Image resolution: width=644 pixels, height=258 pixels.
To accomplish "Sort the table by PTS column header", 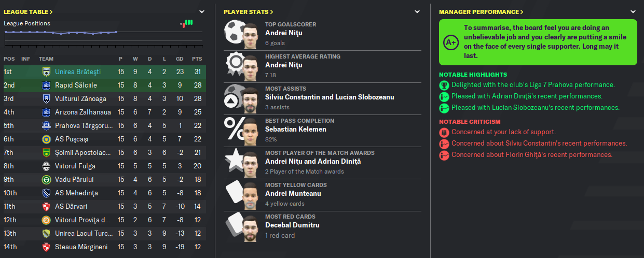I will pyautogui.click(x=197, y=59).
